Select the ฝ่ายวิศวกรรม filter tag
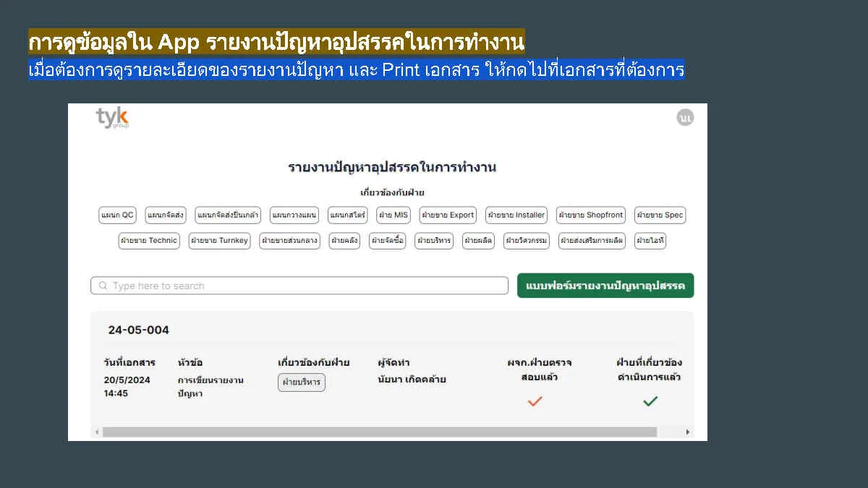The image size is (868, 488). 527,241
